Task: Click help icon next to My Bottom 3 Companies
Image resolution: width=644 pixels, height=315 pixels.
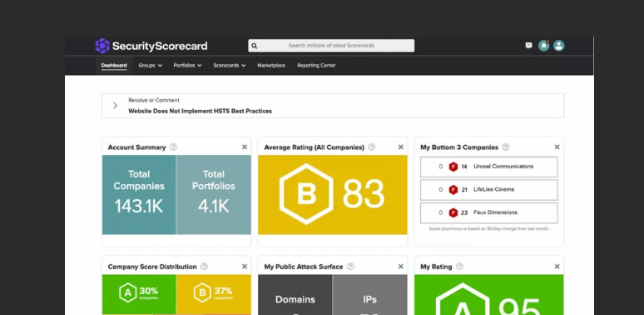Action: (x=506, y=147)
